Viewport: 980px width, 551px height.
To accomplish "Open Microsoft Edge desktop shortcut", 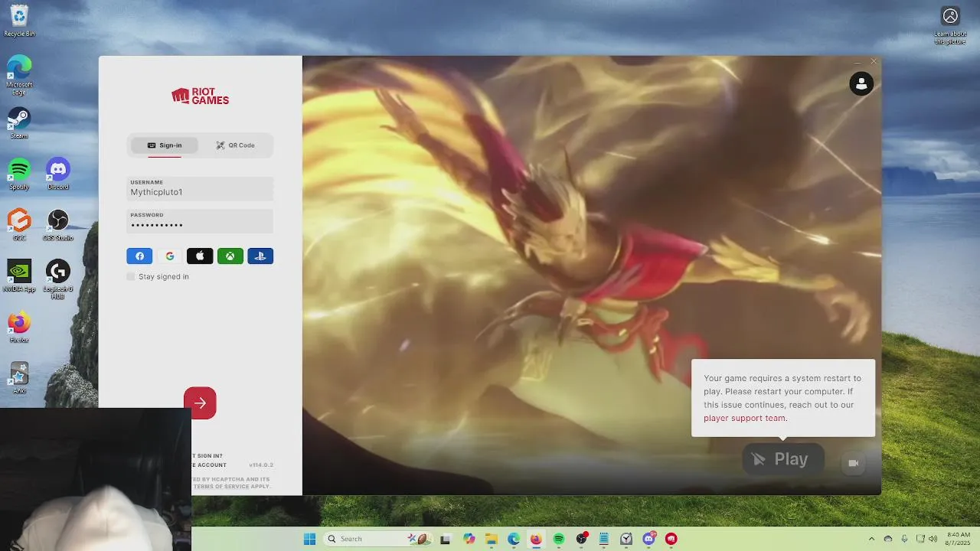I will tap(19, 74).
